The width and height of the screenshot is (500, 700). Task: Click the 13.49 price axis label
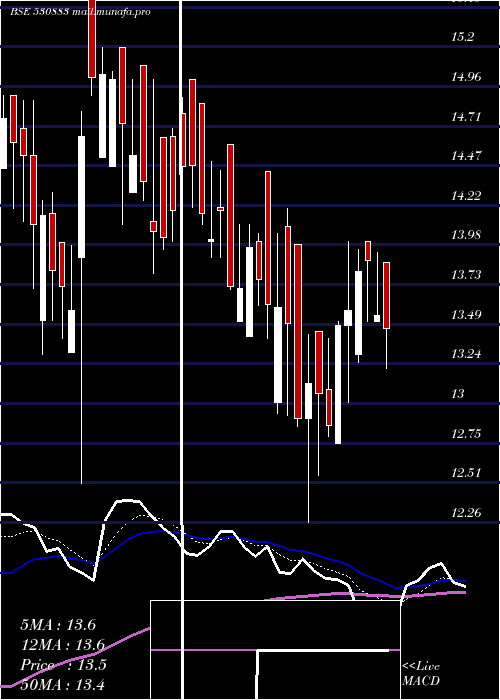click(466, 315)
